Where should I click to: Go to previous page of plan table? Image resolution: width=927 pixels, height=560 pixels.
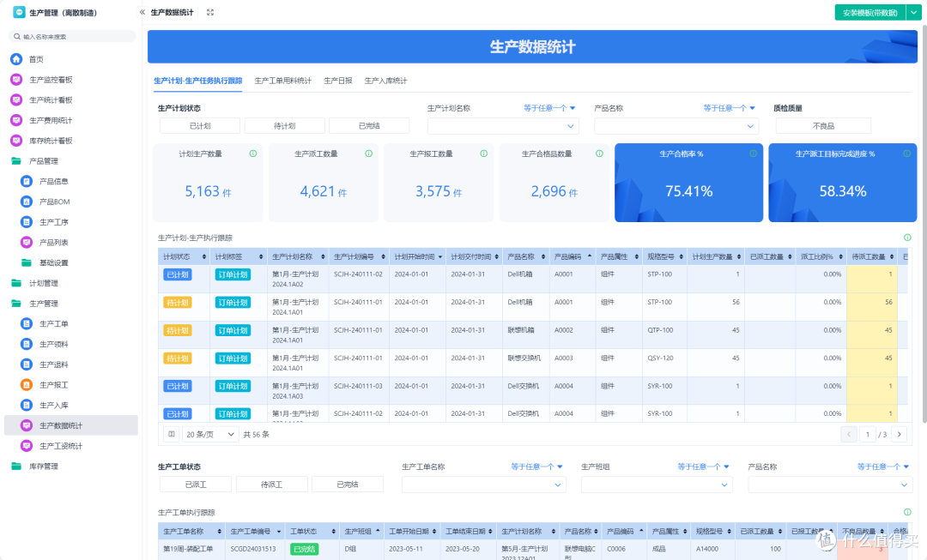(x=848, y=434)
